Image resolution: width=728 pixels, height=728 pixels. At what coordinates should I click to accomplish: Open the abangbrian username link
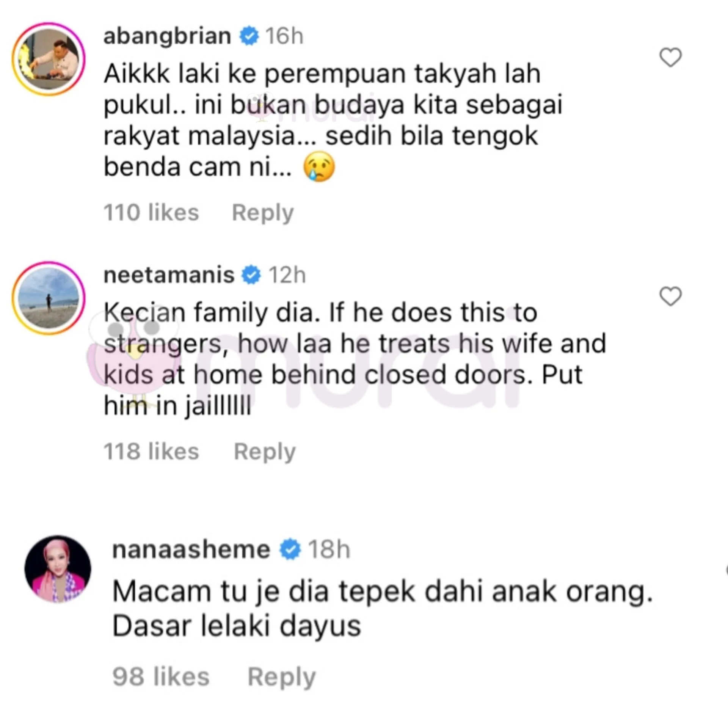[x=167, y=36]
